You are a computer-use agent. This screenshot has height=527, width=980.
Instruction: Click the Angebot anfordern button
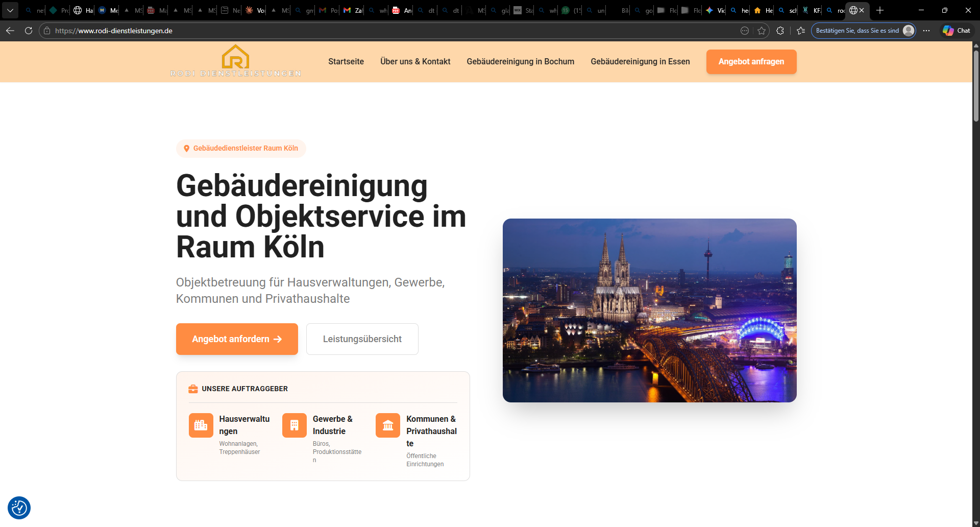point(236,339)
